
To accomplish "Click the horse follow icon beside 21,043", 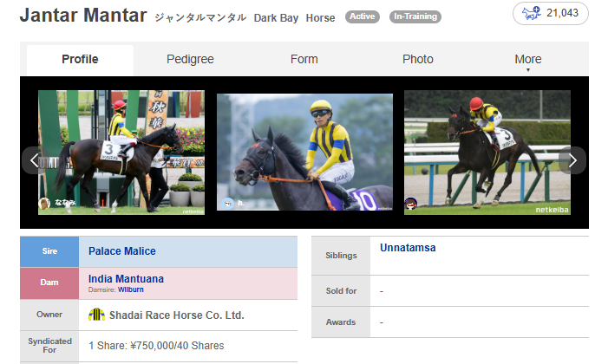I will [x=531, y=13].
